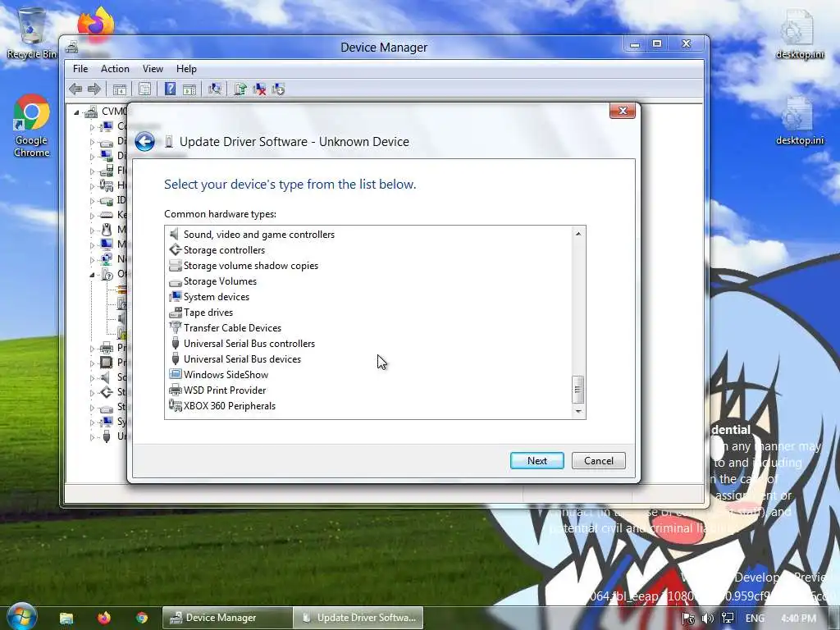Open Google Chrome desktop shortcut

[x=31, y=126]
